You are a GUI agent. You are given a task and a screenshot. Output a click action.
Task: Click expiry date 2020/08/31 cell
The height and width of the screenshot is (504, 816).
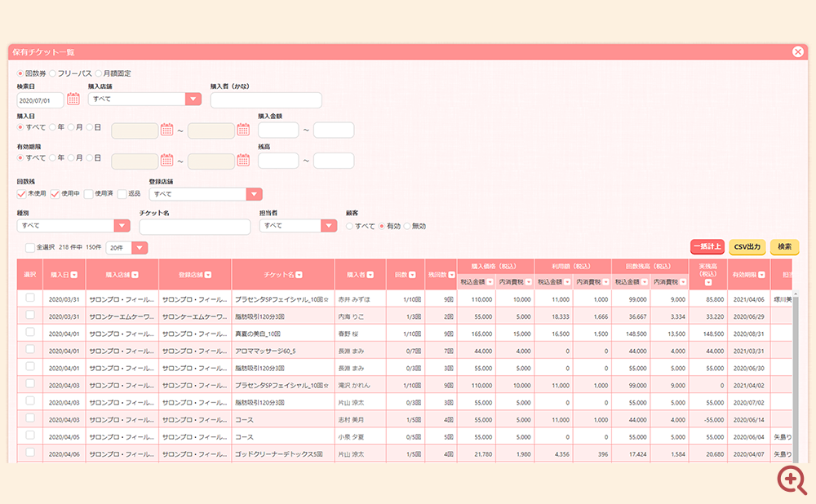749,334
